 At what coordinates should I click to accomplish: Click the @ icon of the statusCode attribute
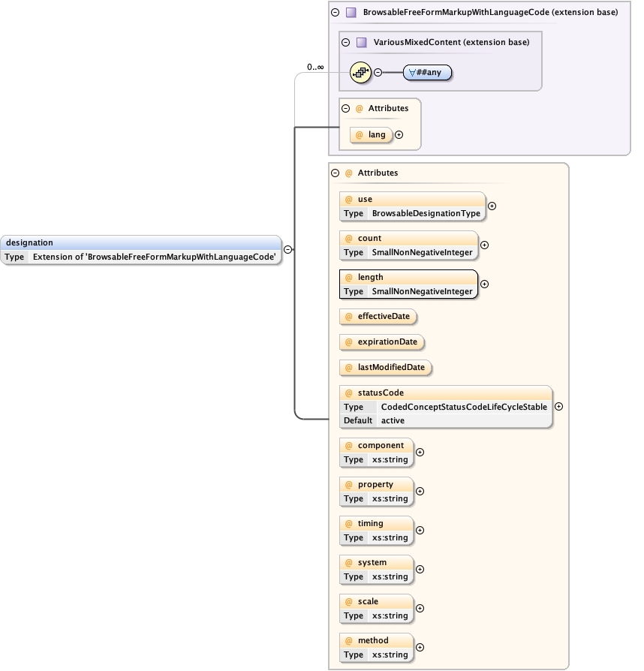click(349, 393)
